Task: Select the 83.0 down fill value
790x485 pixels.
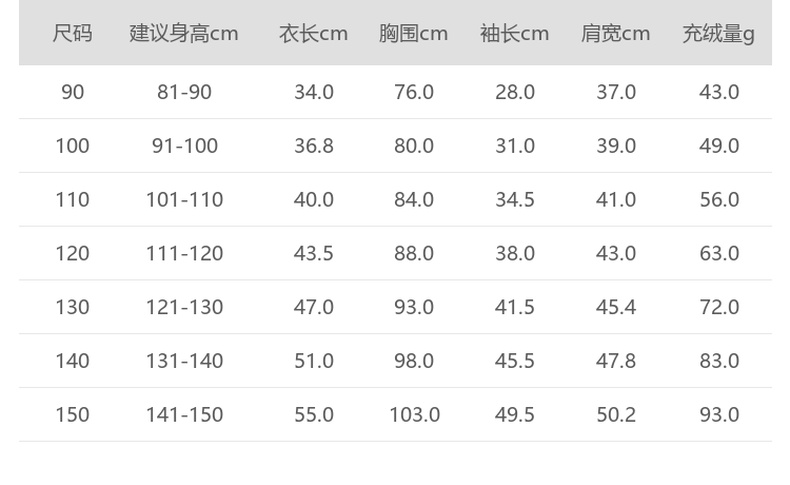Action: (x=719, y=362)
